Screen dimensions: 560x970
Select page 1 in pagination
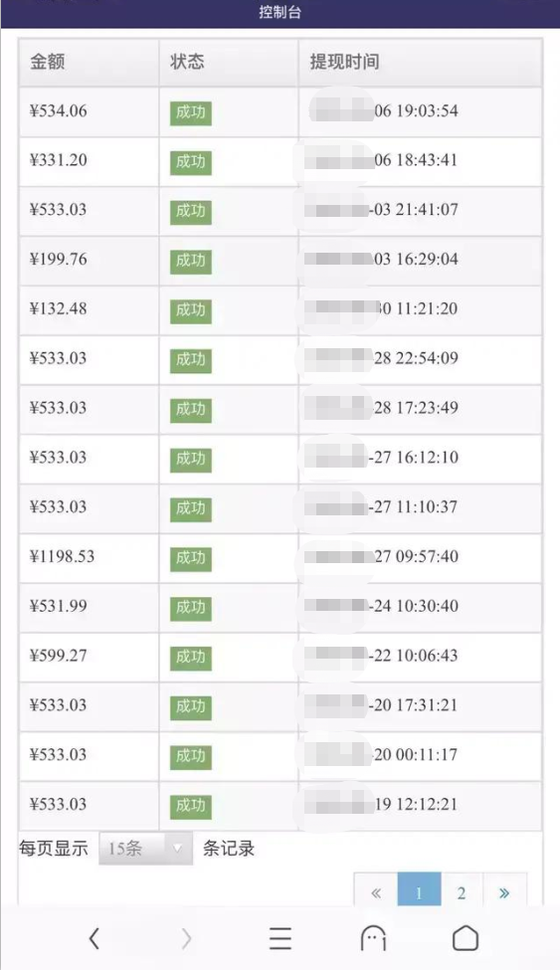point(419,892)
